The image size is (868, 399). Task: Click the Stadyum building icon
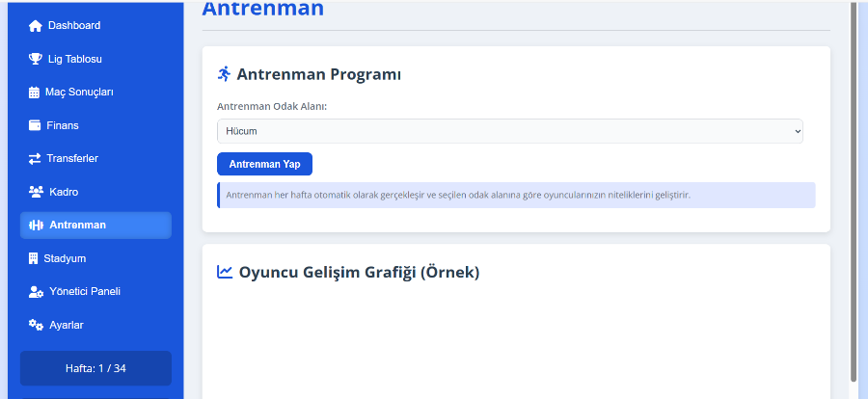pyautogui.click(x=33, y=258)
